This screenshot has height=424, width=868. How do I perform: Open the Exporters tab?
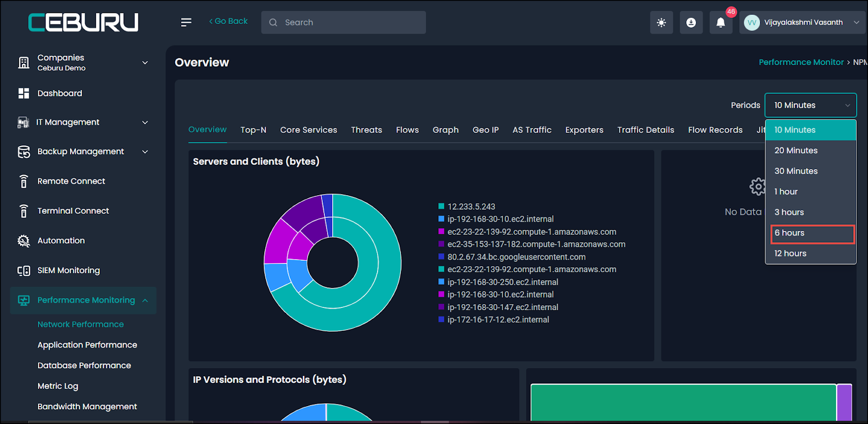pos(584,130)
